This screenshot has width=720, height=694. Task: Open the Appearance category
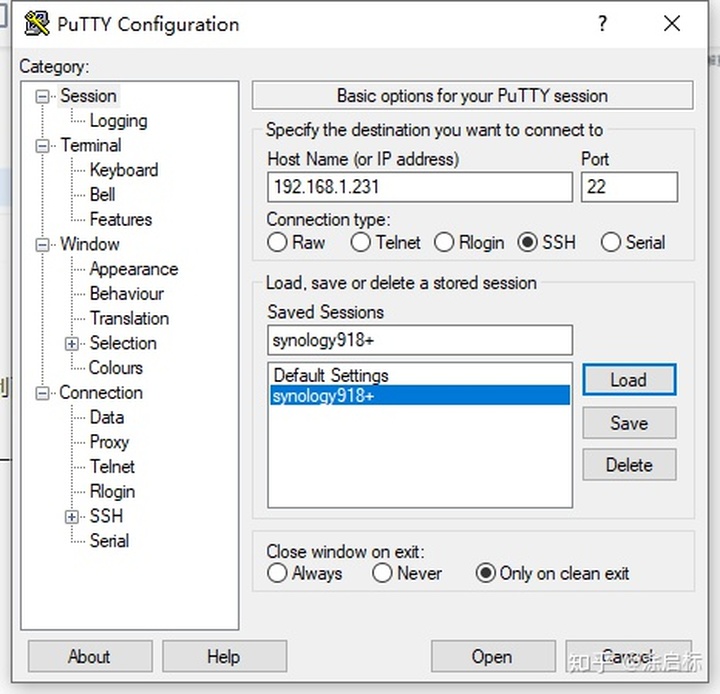(x=134, y=269)
